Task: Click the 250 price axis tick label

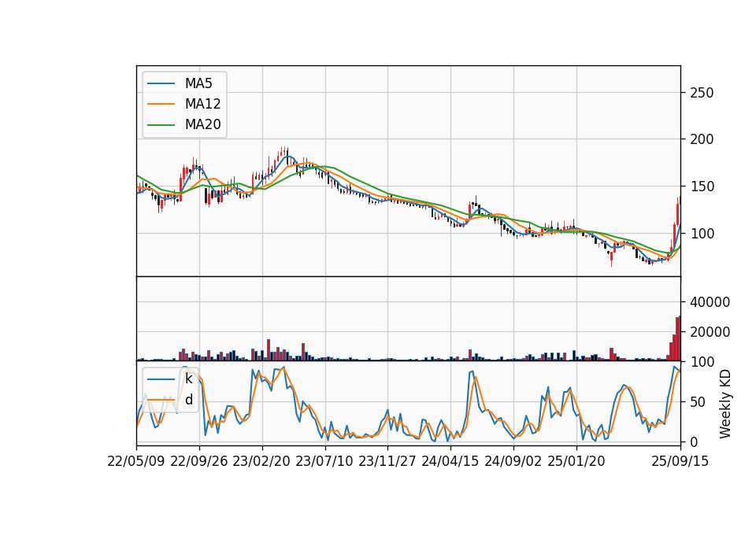Action: (702, 93)
